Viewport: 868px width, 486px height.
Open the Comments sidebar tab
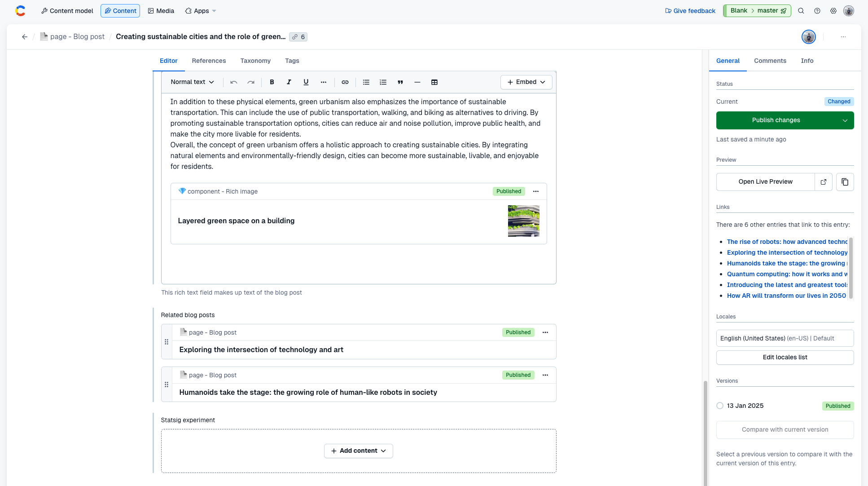(770, 61)
